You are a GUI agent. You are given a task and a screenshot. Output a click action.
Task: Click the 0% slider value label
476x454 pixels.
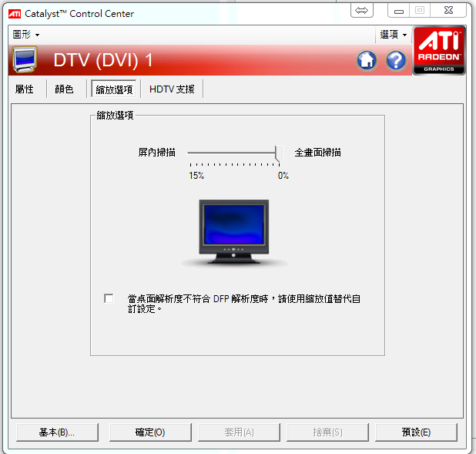pos(283,176)
